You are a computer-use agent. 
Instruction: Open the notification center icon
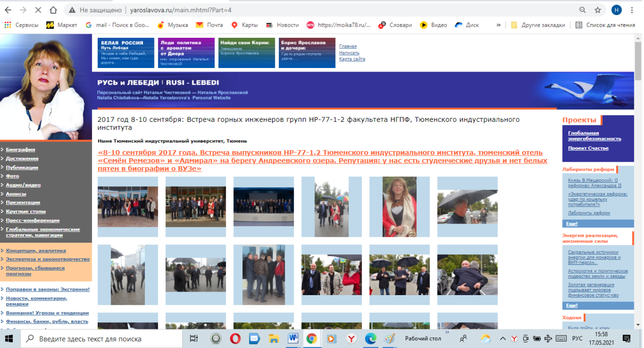point(626,338)
